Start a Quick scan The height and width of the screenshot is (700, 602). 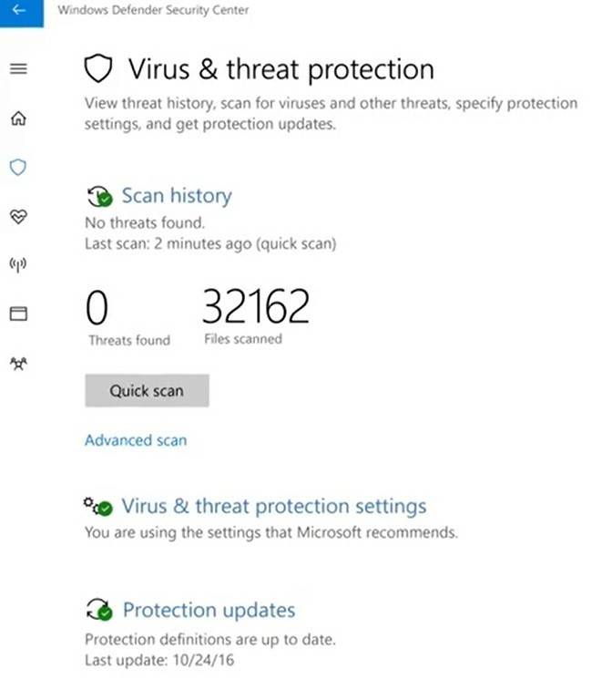pyautogui.click(x=147, y=391)
